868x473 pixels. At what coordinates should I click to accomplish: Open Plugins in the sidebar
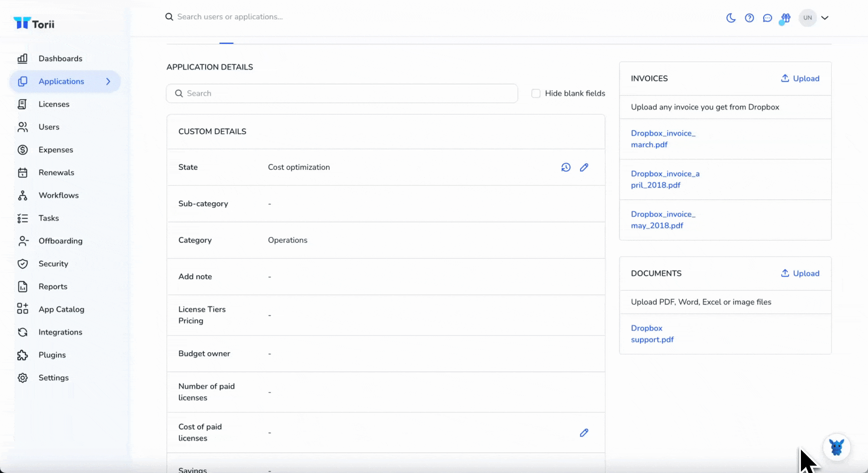click(x=52, y=355)
